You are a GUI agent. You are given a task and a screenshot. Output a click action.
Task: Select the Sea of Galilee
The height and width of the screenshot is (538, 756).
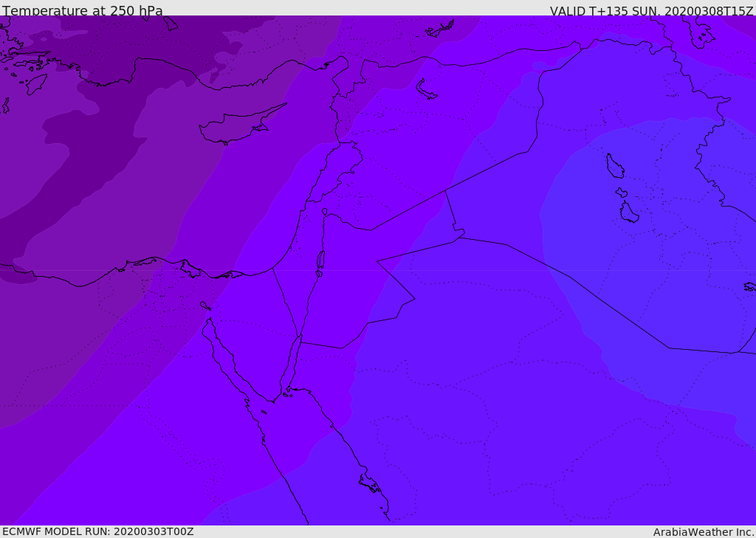click(x=324, y=212)
